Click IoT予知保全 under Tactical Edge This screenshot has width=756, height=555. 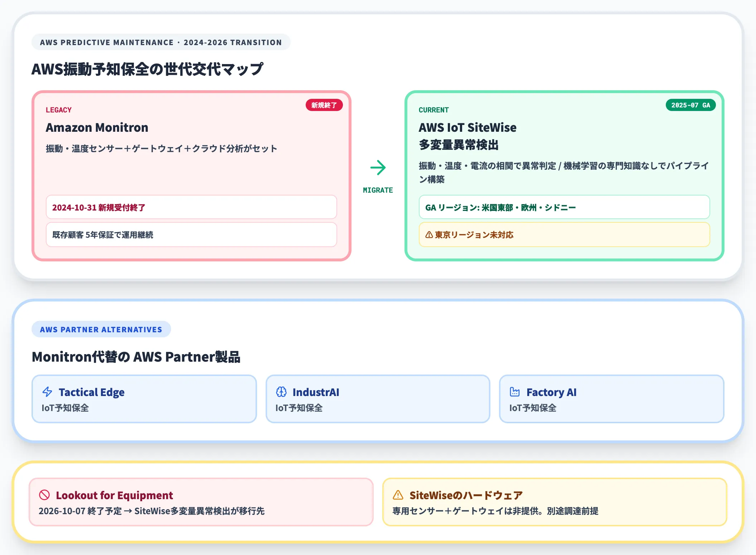pos(65,408)
